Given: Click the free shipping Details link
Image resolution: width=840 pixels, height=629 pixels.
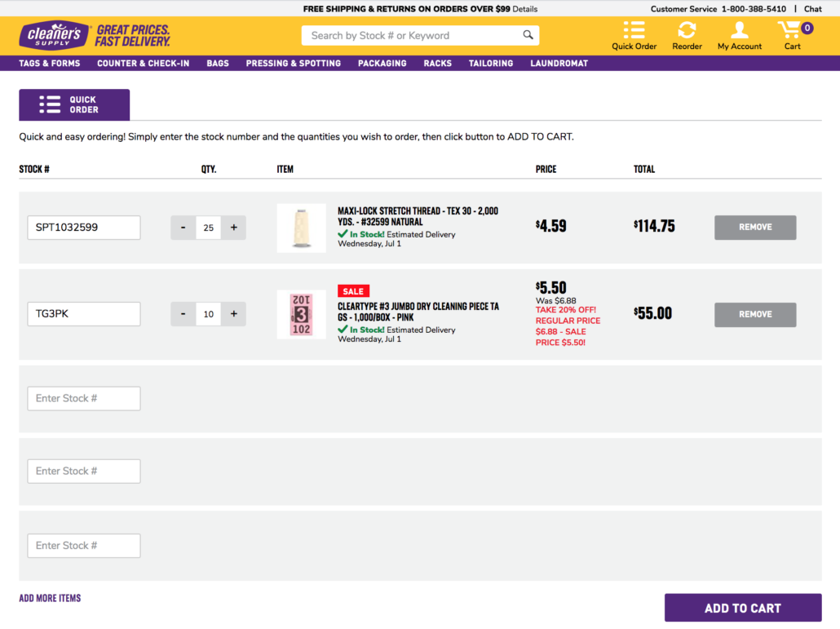Looking at the screenshot, I should [524, 9].
